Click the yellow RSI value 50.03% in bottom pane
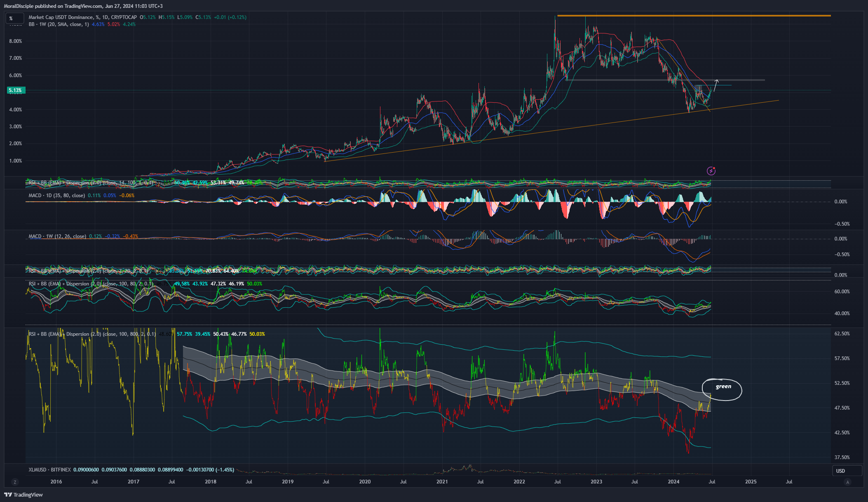Image resolution: width=868 pixels, height=502 pixels. pyautogui.click(x=257, y=334)
